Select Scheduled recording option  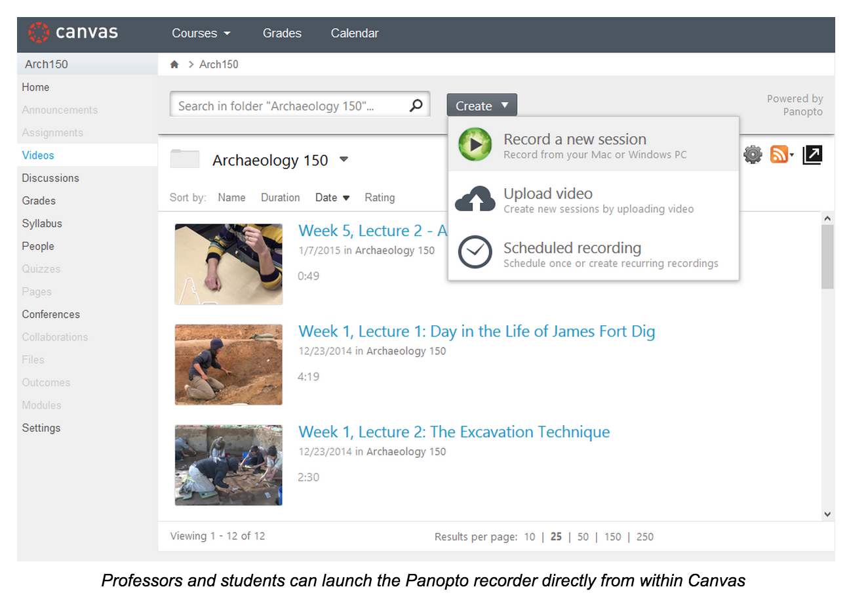tap(593, 253)
